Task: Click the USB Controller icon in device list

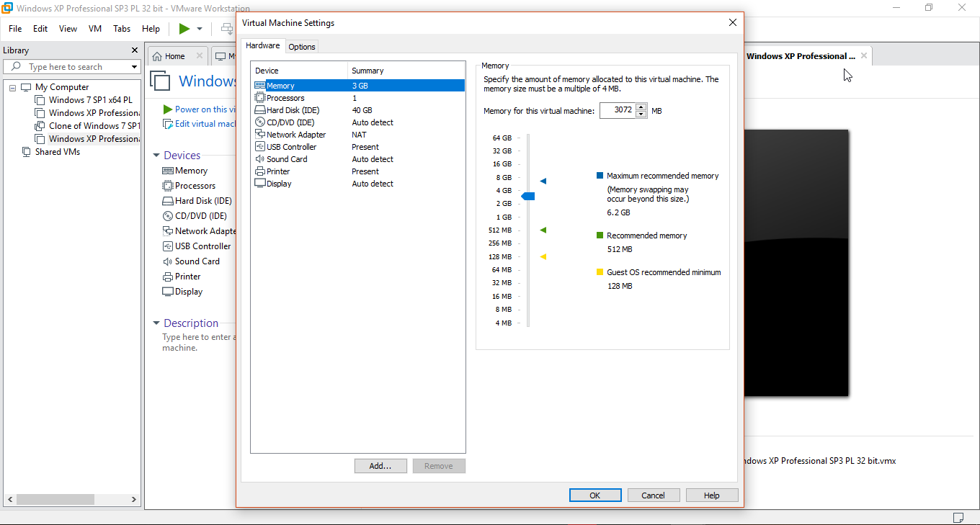Action: (260, 147)
